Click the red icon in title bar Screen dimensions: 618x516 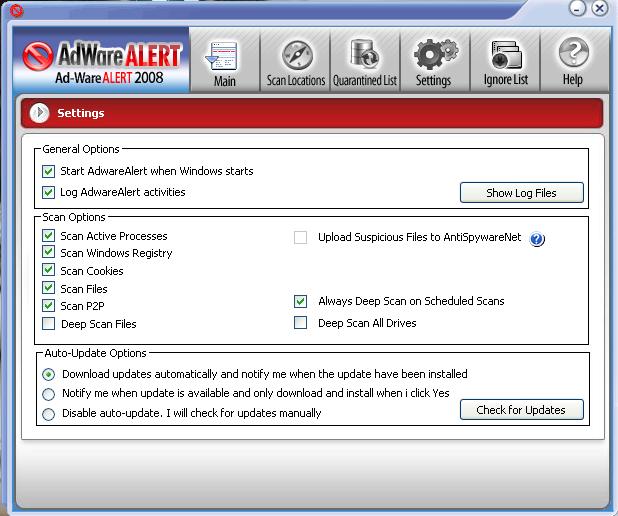(x=16, y=11)
